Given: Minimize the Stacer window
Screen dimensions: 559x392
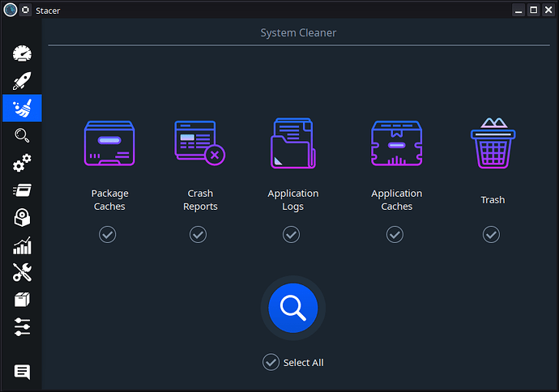Looking at the screenshot, I should (x=518, y=10).
